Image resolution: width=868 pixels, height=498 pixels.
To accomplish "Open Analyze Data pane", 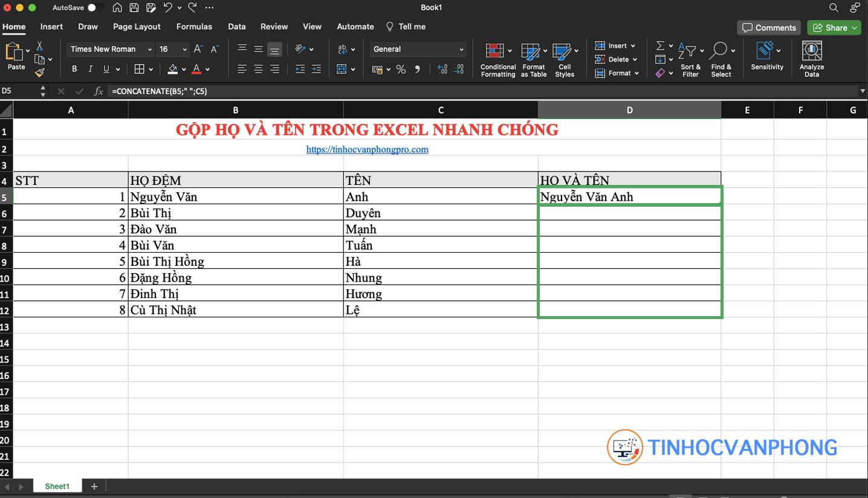I will [x=812, y=59].
